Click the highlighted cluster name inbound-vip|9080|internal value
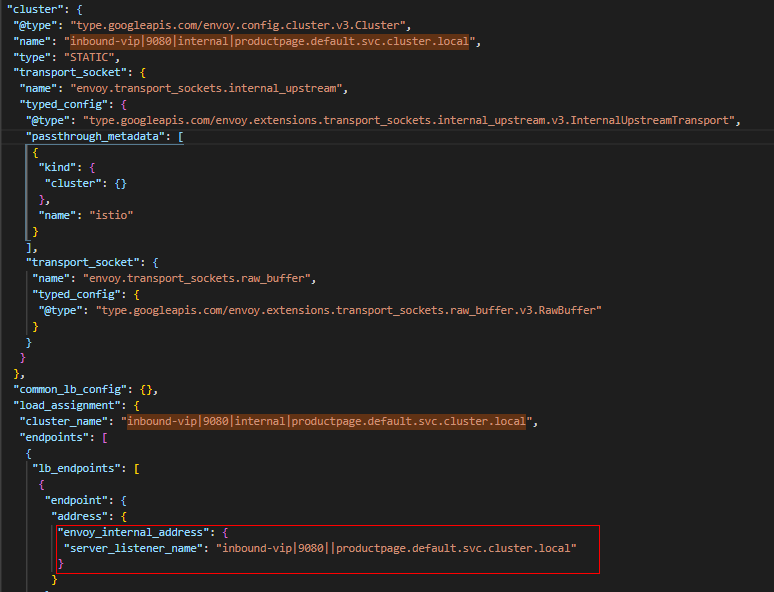This screenshot has width=774, height=592. point(270,41)
